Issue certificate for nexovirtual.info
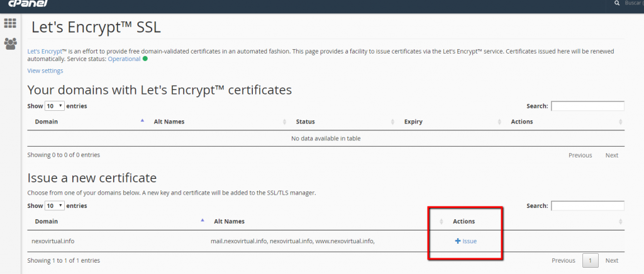This screenshot has width=644, height=274. 466,241
